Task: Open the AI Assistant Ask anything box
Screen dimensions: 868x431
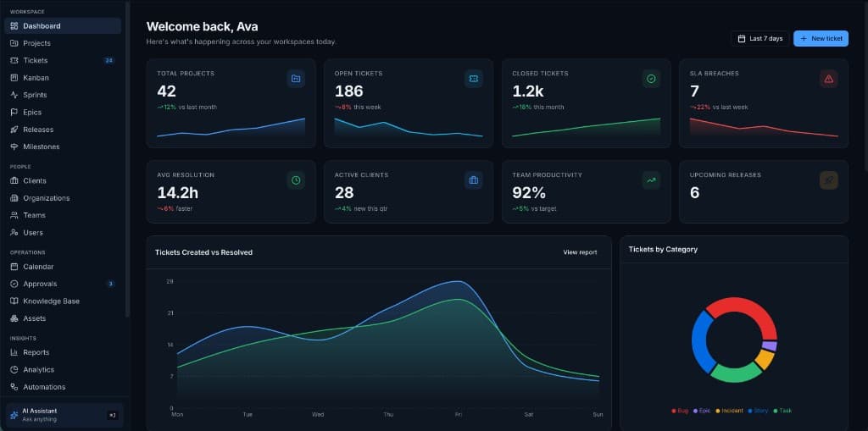Action: tap(64, 415)
